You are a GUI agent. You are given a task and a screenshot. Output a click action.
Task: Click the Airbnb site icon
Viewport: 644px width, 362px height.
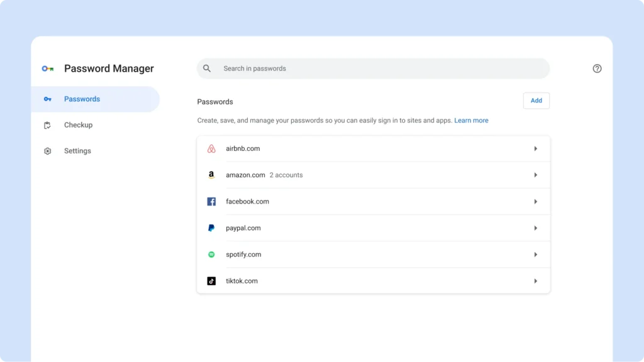click(211, 148)
